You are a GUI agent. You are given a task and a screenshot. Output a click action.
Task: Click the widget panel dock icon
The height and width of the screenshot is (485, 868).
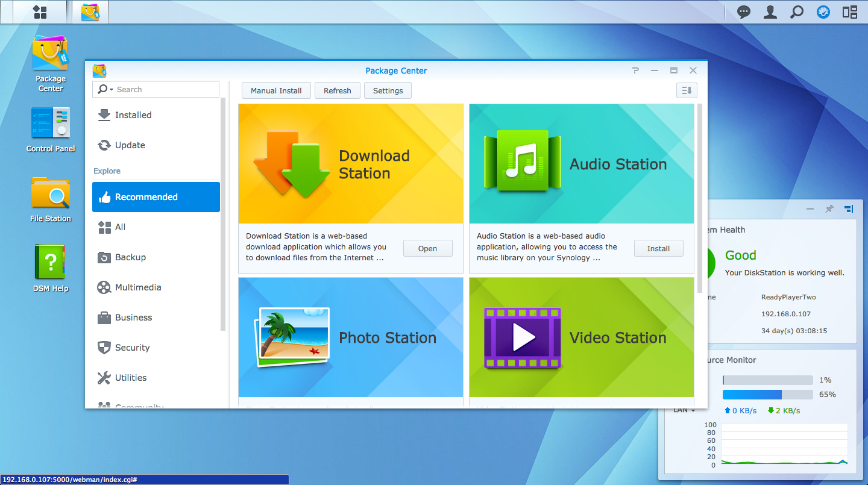(849, 209)
